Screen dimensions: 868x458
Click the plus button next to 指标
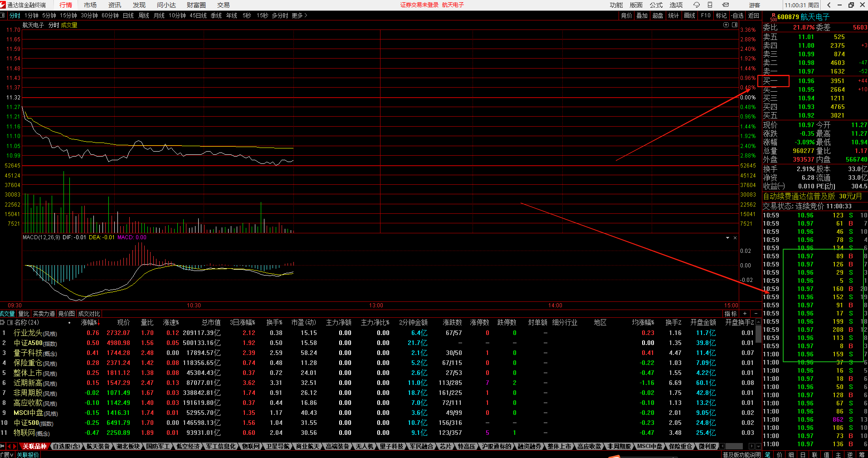click(x=745, y=314)
